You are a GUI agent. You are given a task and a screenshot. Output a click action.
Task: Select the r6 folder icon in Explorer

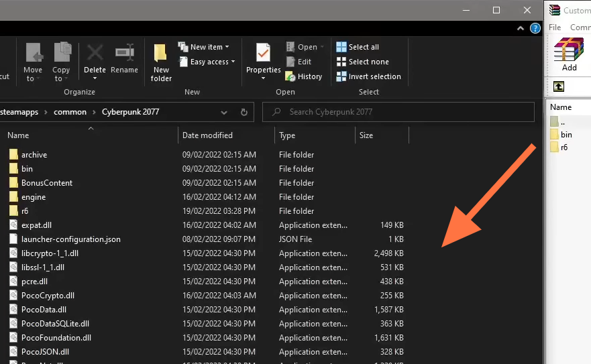coord(13,210)
